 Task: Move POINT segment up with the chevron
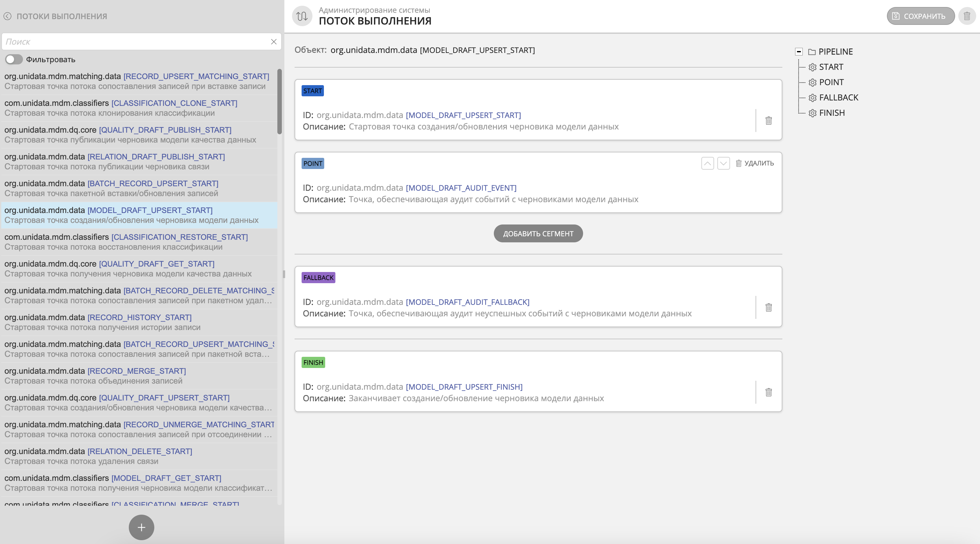coord(707,163)
